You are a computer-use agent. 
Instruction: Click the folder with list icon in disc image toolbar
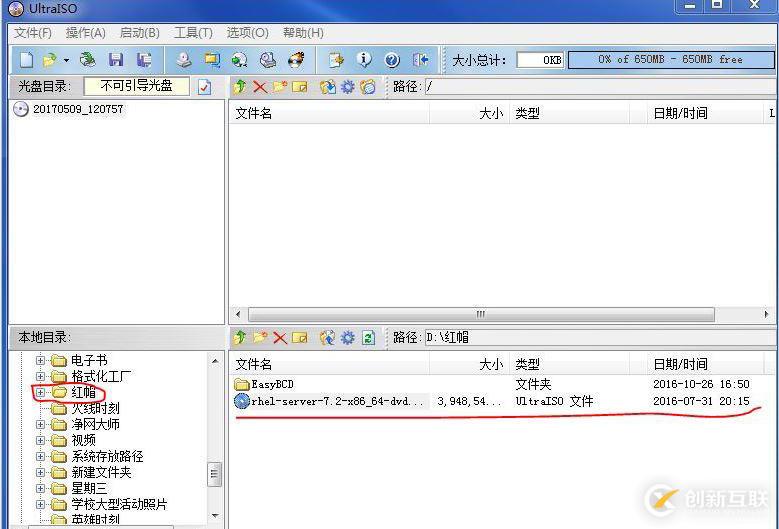[x=368, y=87]
